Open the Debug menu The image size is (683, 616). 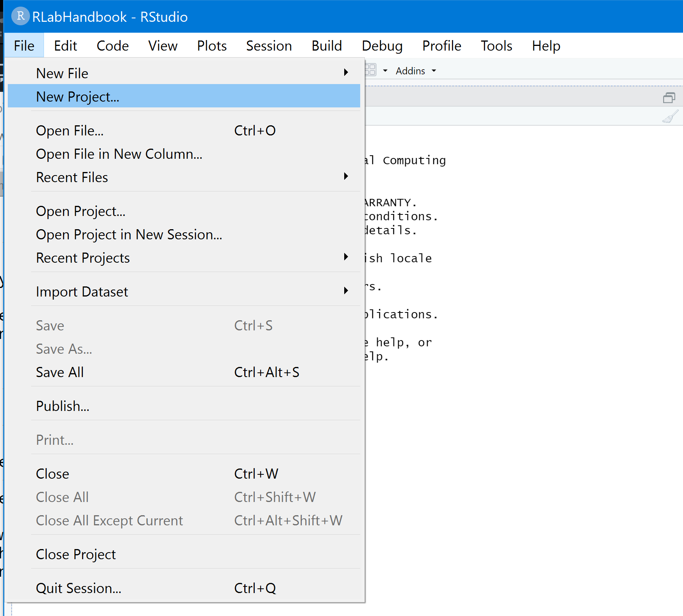382,46
